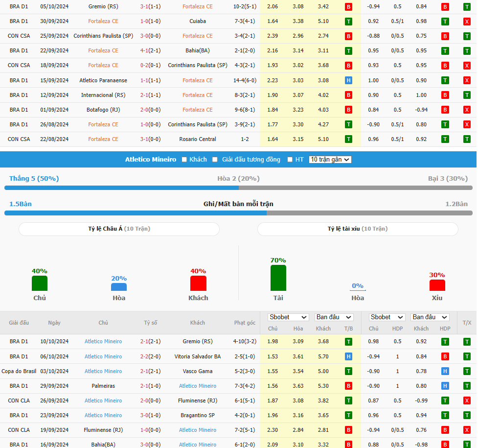Click the goals scored/conceded bar under 'Ghi/Mất bàn mỗi trận'
The width and height of the screenshot is (478, 448).
pyautogui.click(x=238, y=213)
